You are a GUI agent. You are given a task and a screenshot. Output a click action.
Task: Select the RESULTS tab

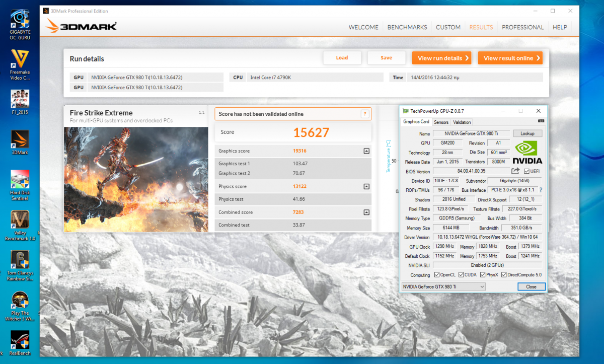coord(481,27)
